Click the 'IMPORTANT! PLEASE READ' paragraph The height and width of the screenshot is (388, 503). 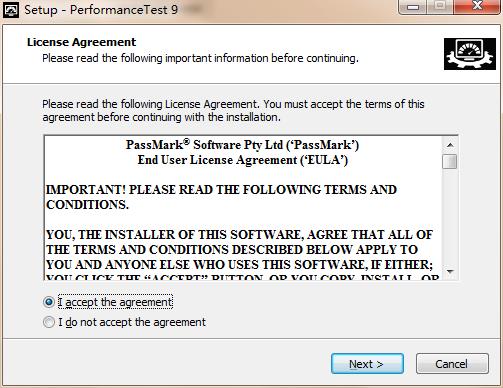[x=221, y=197]
